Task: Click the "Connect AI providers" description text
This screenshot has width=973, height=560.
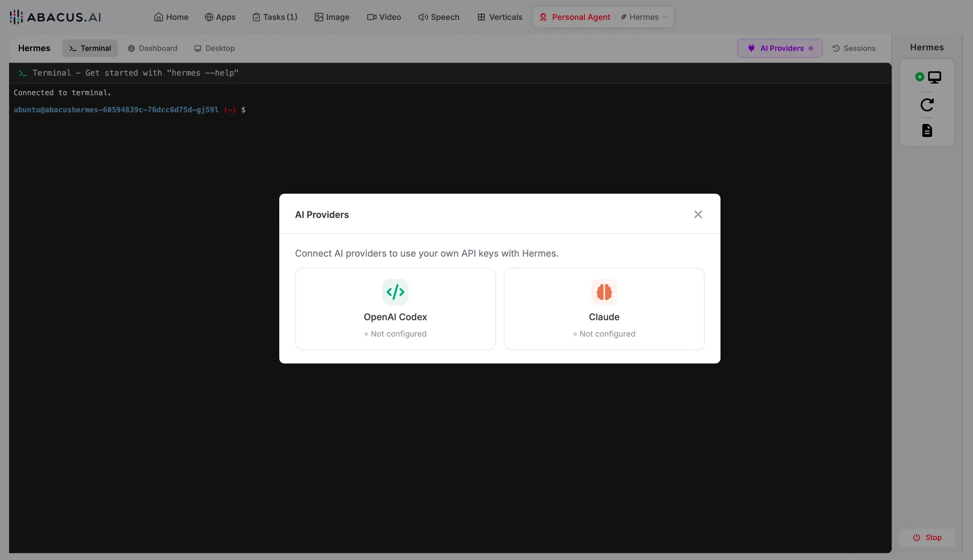Action: click(x=426, y=253)
